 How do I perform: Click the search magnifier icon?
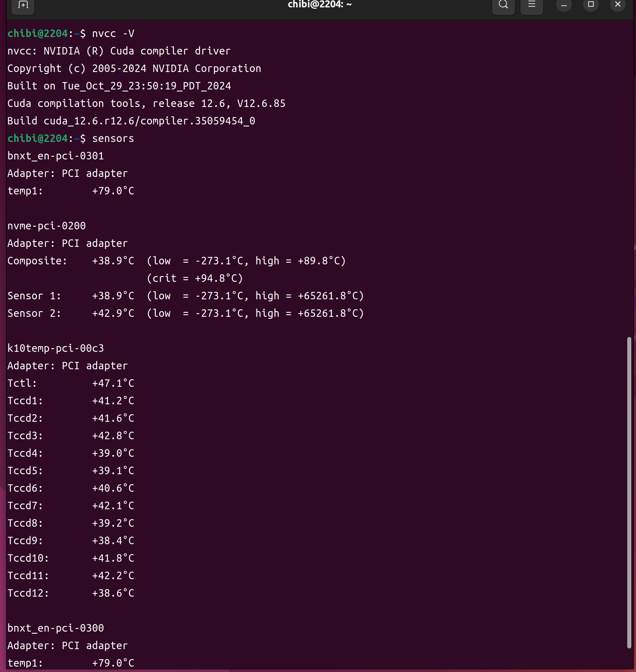[503, 5]
